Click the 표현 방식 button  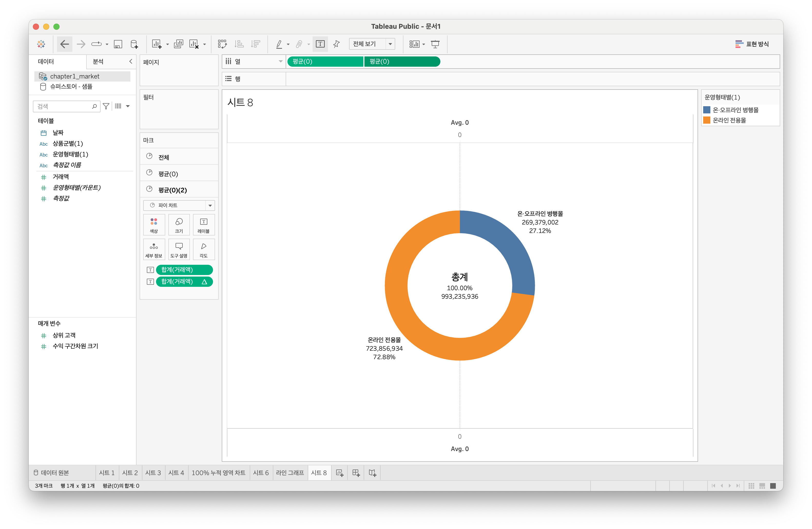click(752, 44)
